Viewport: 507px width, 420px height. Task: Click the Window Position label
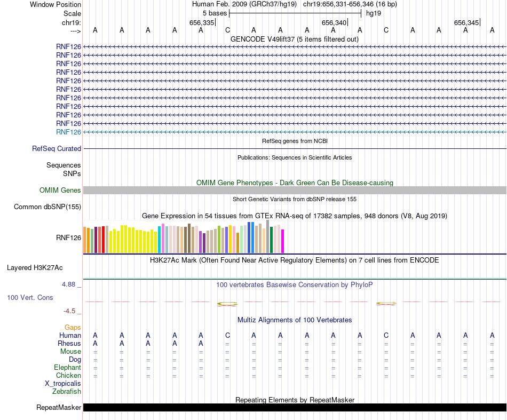(x=56, y=4)
